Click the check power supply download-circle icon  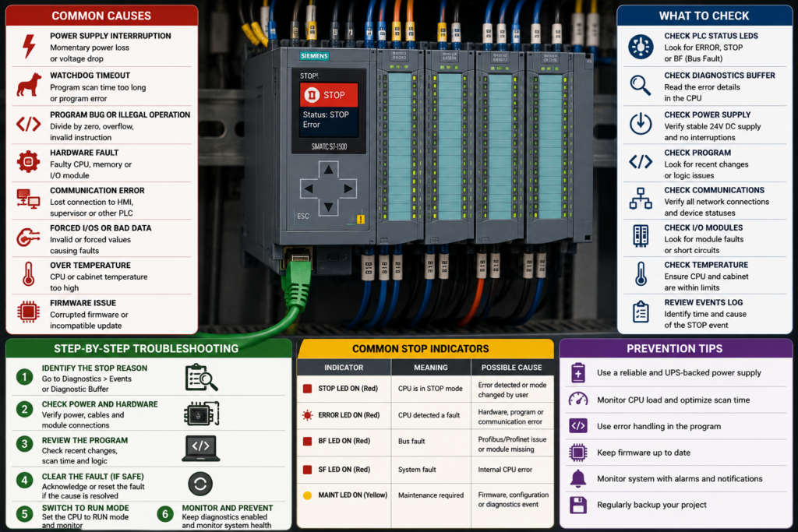tap(641, 124)
